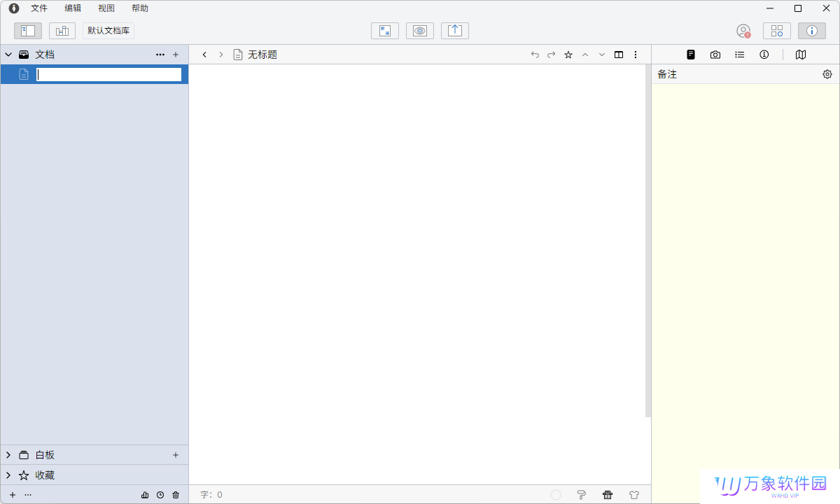Open the 帮助 menu
The image size is (840, 504).
(x=140, y=8)
